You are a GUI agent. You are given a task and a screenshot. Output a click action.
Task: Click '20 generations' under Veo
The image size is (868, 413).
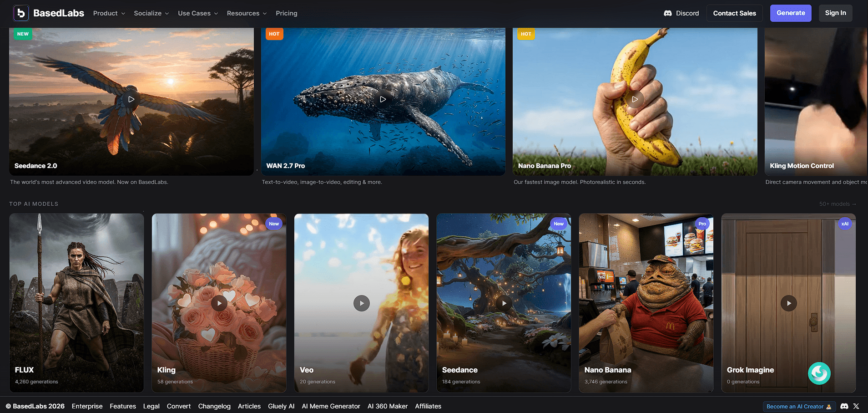pyautogui.click(x=318, y=382)
